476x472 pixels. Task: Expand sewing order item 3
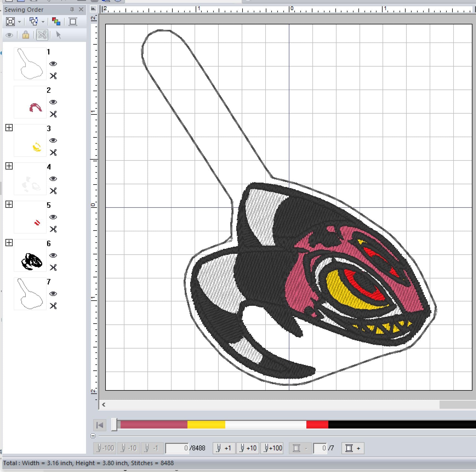9,128
